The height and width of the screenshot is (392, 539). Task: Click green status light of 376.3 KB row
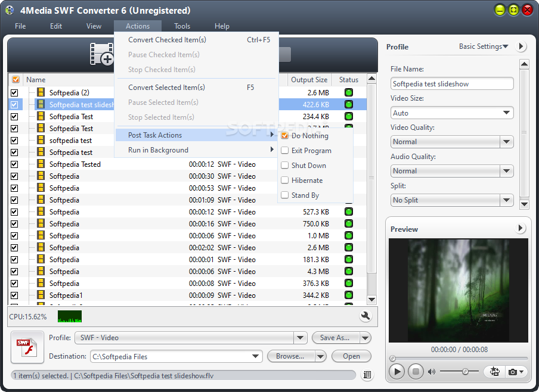click(349, 283)
